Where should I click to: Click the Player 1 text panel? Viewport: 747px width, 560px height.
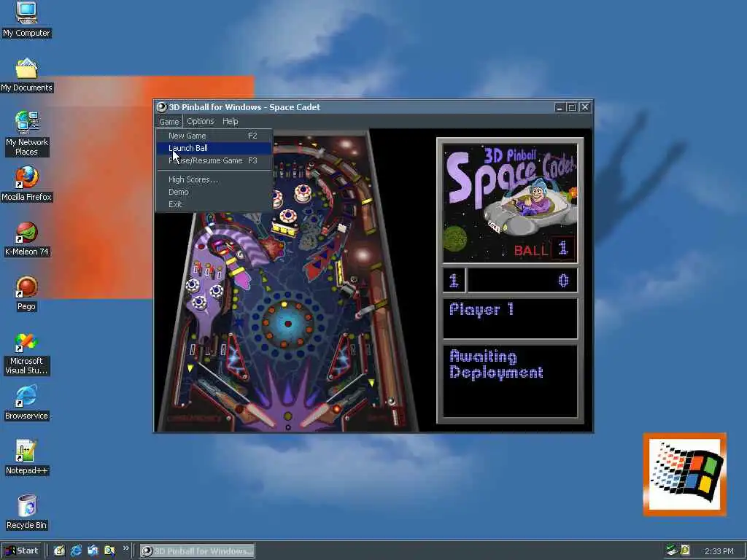point(510,318)
